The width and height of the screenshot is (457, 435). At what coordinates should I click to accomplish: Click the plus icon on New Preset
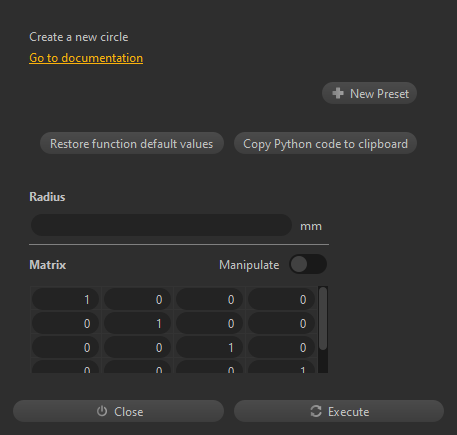[x=338, y=93]
